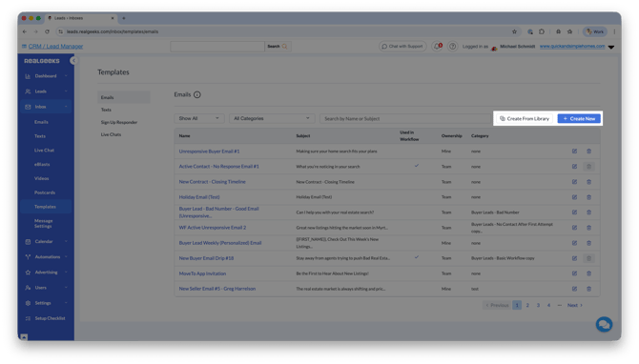
Task: Click the Holiday Email (Test) template link
Action: [199, 197]
